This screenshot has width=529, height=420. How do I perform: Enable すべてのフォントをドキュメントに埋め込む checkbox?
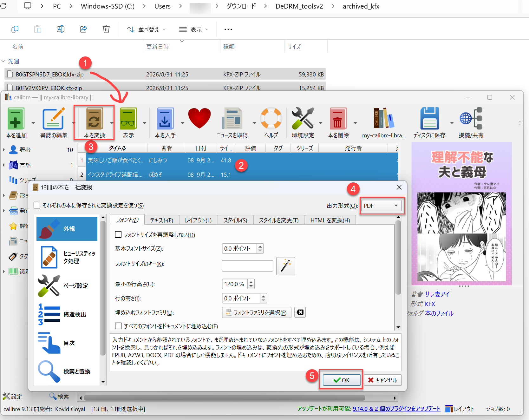(x=118, y=326)
